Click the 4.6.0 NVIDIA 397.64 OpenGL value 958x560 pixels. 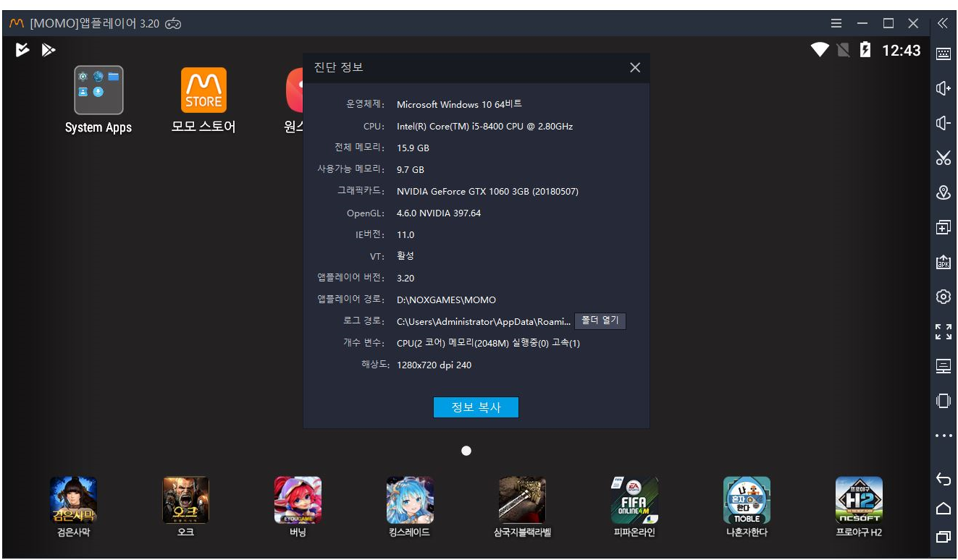coord(439,213)
